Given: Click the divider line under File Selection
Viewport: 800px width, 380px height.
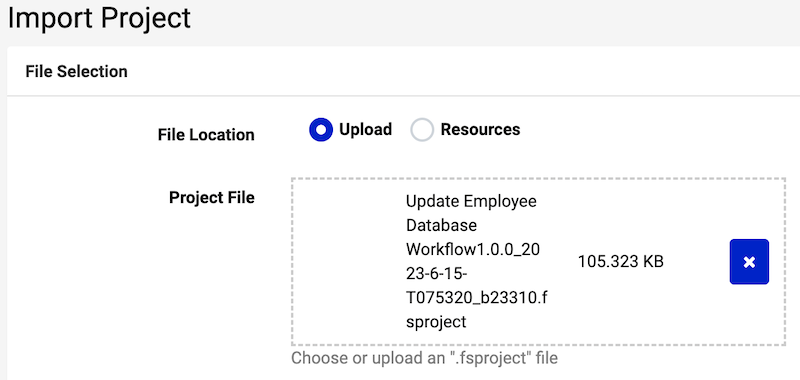Looking at the screenshot, I should point(404,95).
